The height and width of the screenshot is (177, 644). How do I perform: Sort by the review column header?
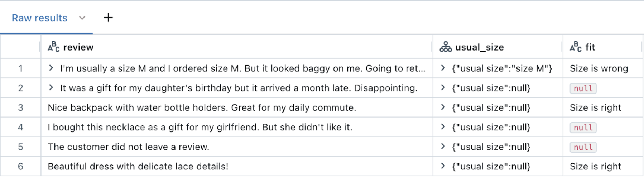point(78,47)
